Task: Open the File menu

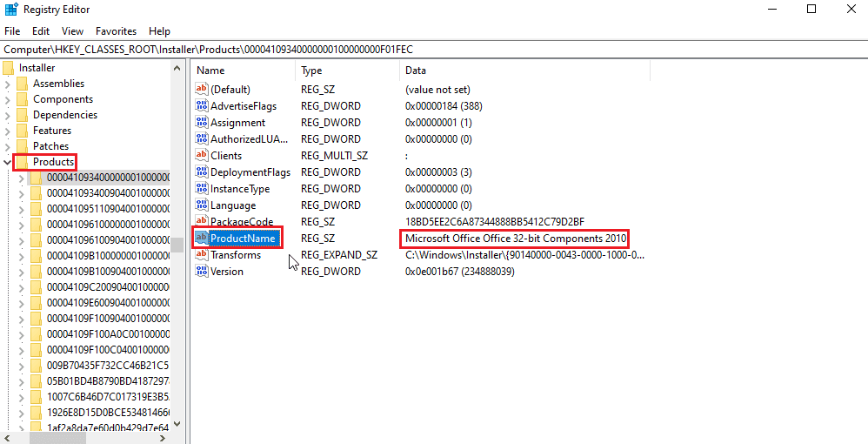Action: click(12, 31)
